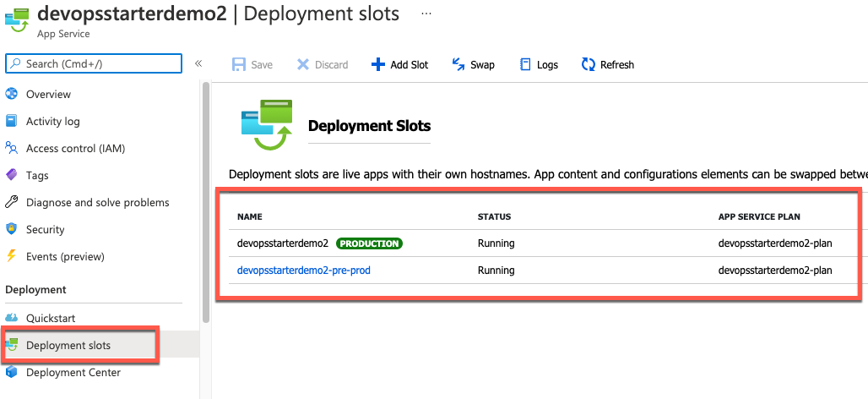Viewport: 868px width, 399px height.
Task: Click the Deployment Center cube icon
Action: point(12,373)
